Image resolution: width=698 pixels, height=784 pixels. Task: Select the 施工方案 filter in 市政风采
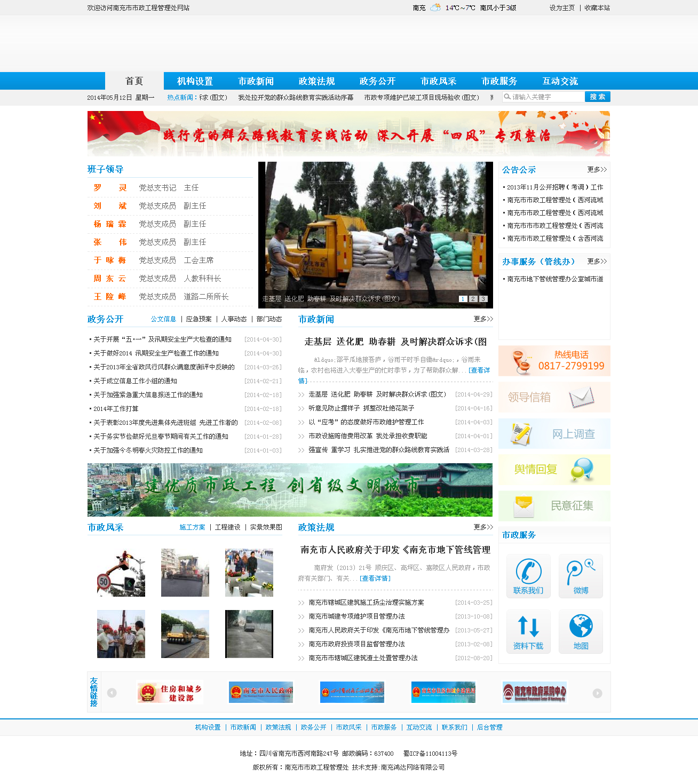pyautogui.click(x=192, y=527)
